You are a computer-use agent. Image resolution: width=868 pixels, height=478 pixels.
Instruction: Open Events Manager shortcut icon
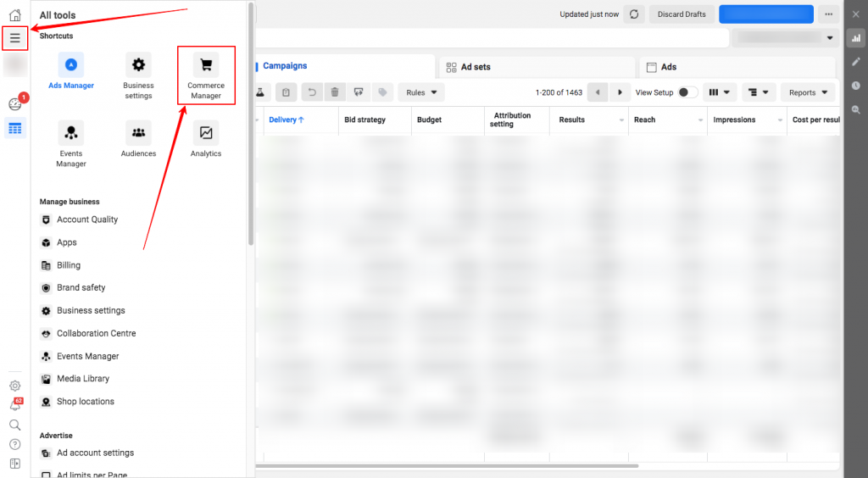pyautogui.click(x=71, y=132)
